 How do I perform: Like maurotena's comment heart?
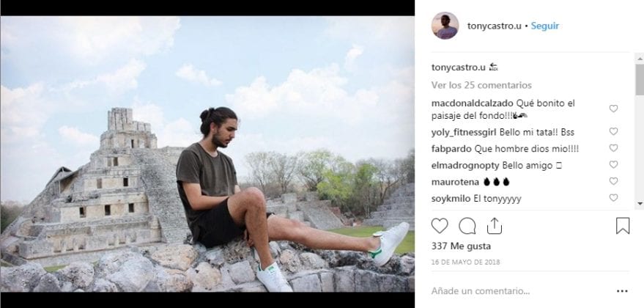pyautogui.click(x=613, y=181)
